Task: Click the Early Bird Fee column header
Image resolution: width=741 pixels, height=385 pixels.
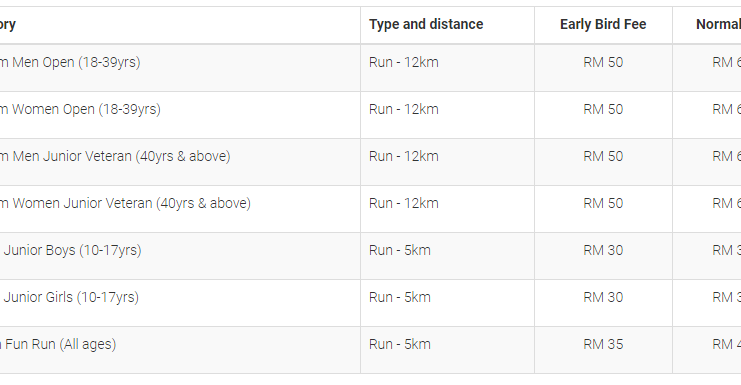Action: coord(603,24)
